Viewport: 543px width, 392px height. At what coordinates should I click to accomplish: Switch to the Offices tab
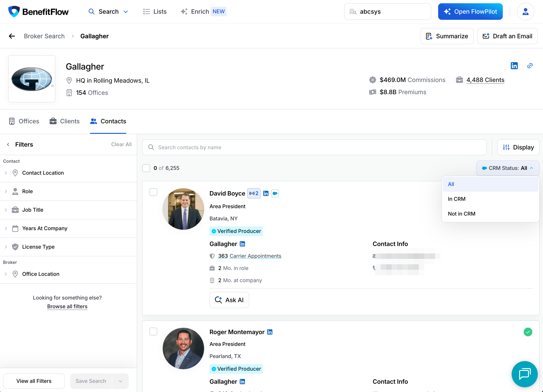tap(24, 121)
